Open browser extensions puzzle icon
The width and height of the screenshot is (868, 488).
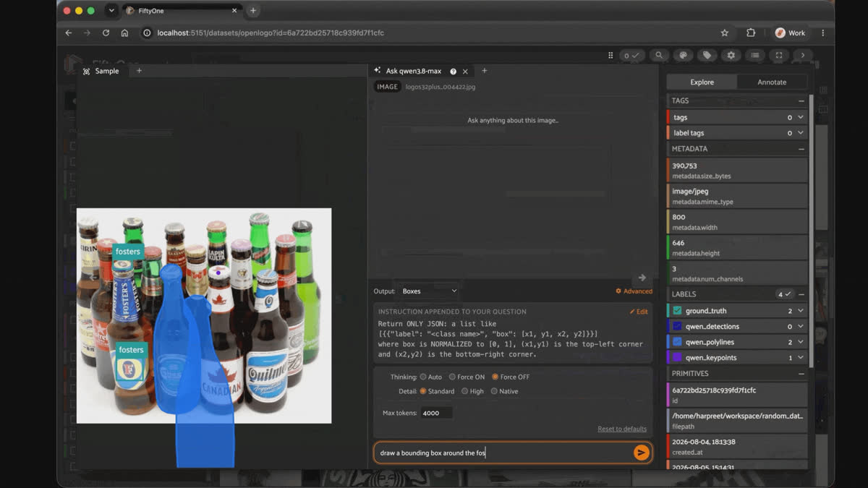(x=750, y=33)
